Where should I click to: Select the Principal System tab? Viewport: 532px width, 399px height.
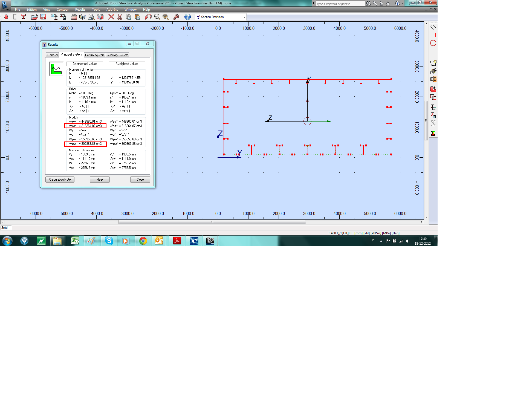click(71, 54)
